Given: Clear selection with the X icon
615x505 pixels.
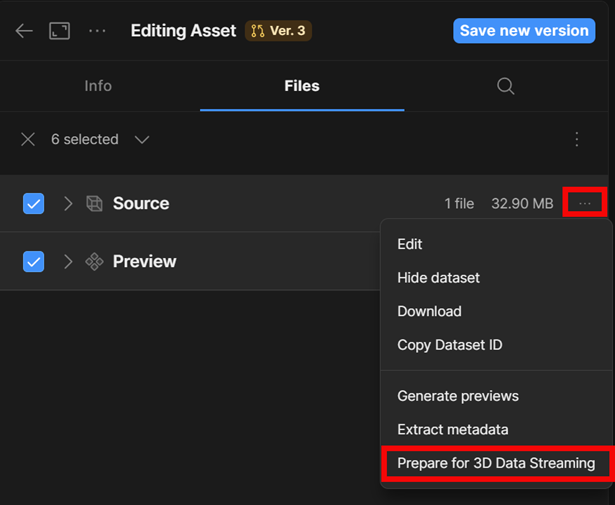Looking at the screenshot, I should [28, 140].
